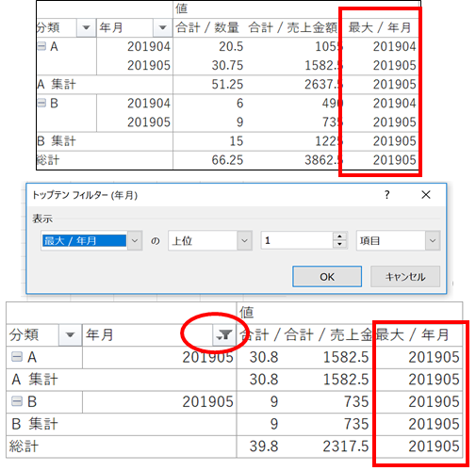Collapse the B group in the bottom pivot table

tap(17, 401)
